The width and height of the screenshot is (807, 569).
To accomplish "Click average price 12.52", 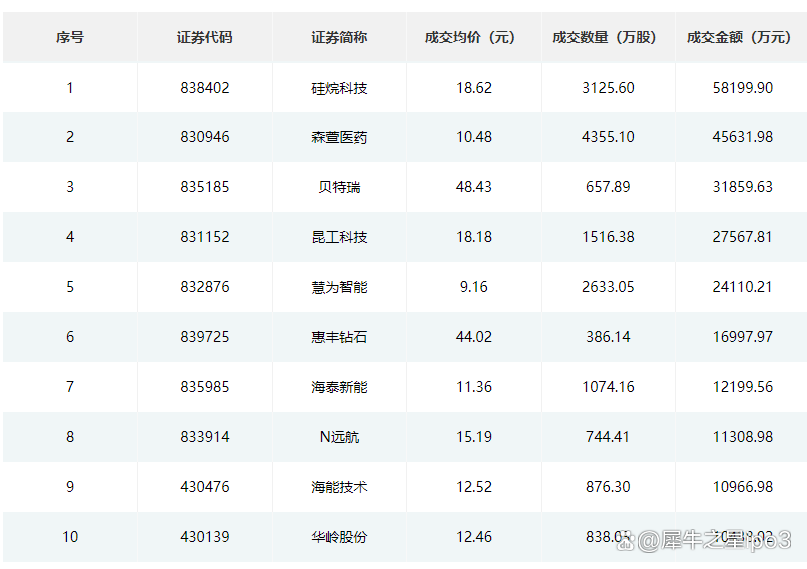I will coord(474,487).
